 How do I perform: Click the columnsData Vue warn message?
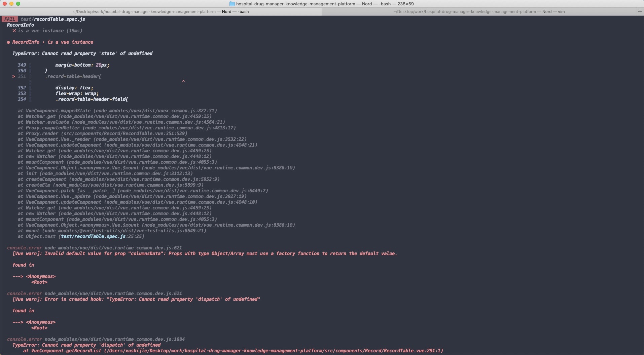pyautogui.click(x=205, y=254)
